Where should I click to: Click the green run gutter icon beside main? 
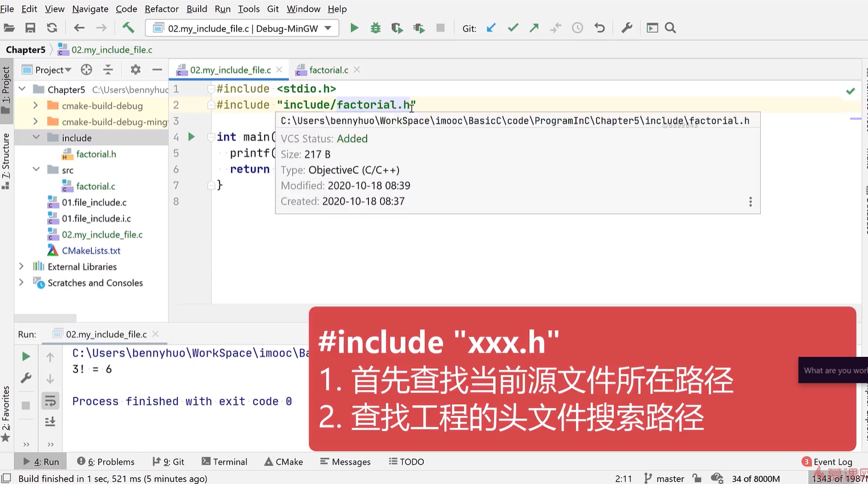tap(192, 137)
